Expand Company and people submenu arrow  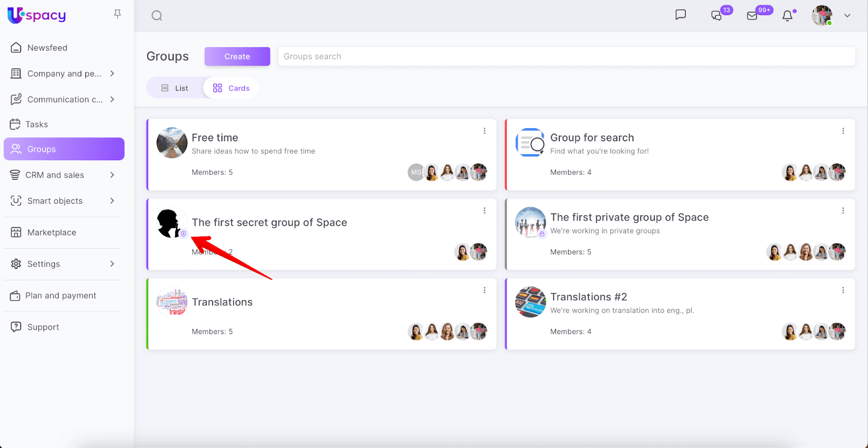(x=112, y=73)
